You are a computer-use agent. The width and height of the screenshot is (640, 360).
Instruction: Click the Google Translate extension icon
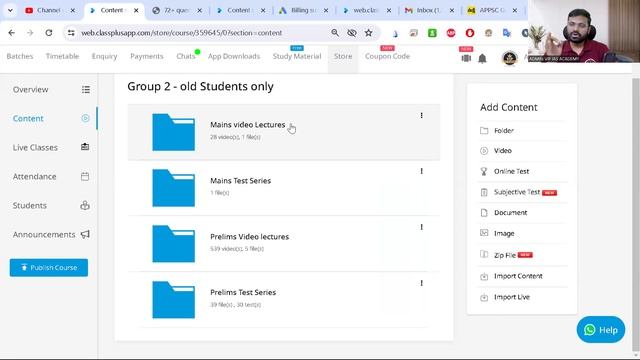[507, 33]
